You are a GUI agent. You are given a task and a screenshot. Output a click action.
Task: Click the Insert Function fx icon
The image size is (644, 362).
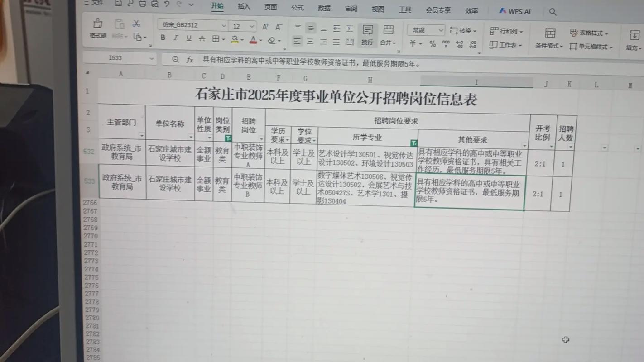pyautogui.click(x=189, y=59)
